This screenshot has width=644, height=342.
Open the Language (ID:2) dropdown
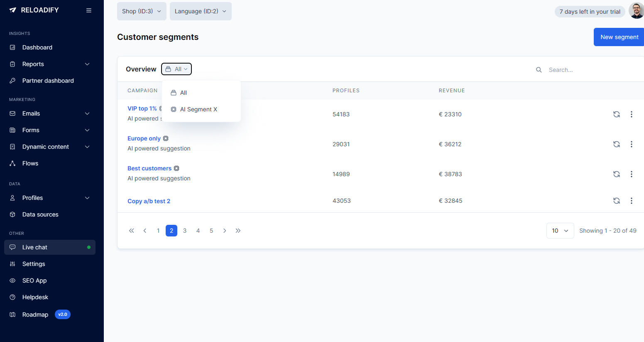click(x=201, y=11)
